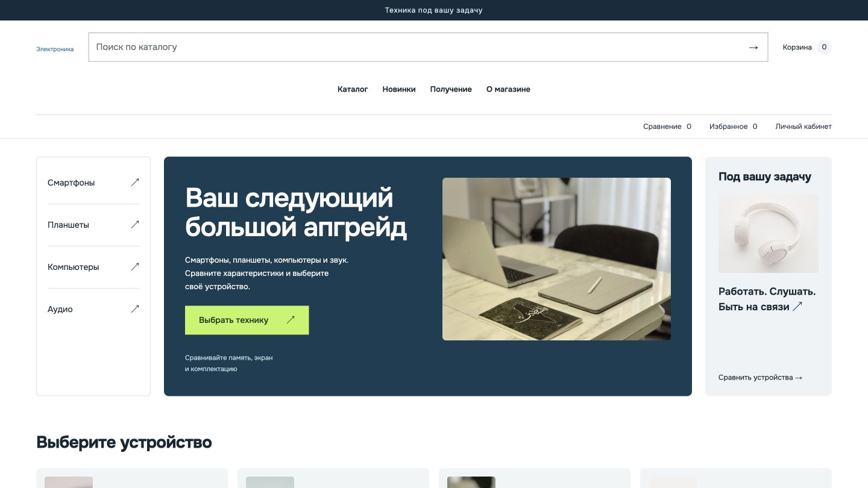Open the Сравнить устройства link

pos(760,378)
